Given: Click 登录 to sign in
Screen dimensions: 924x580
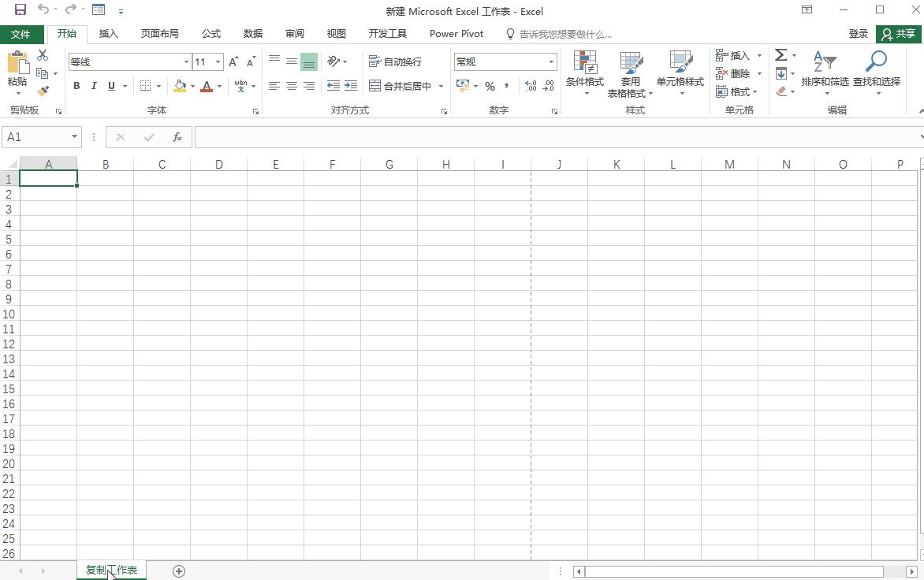Looking at the screenshot, I should pyautogui.click(x=858, y=34).
